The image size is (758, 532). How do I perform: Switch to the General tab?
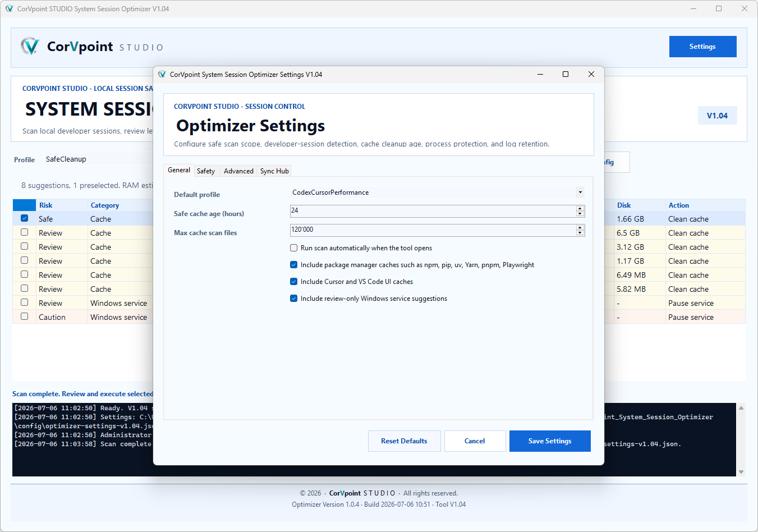pos(179,170)
